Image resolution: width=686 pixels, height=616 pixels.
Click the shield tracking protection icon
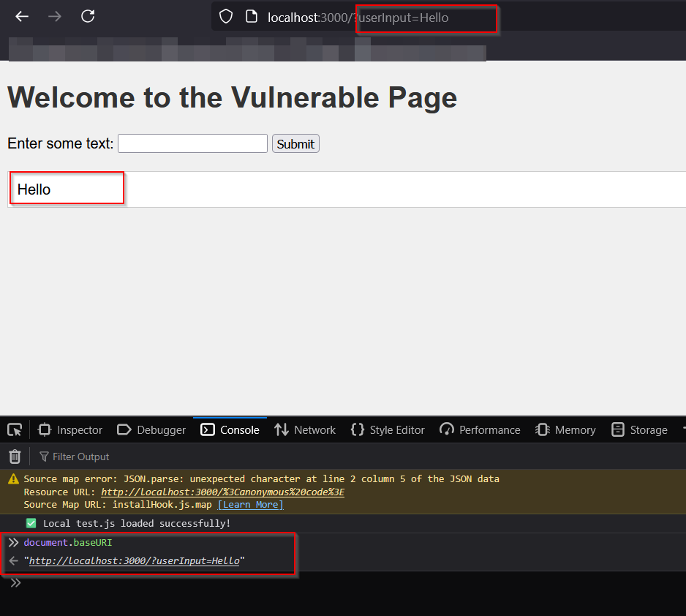226,17
